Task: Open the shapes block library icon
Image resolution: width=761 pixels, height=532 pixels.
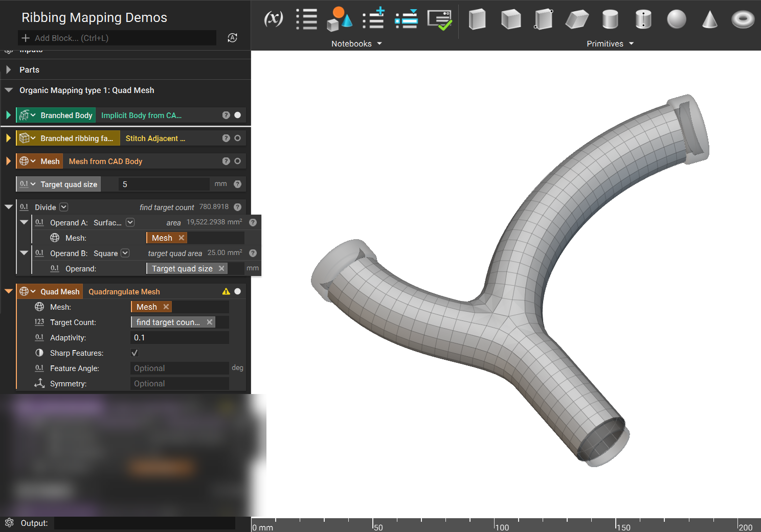Action: [x=340, y=19]
